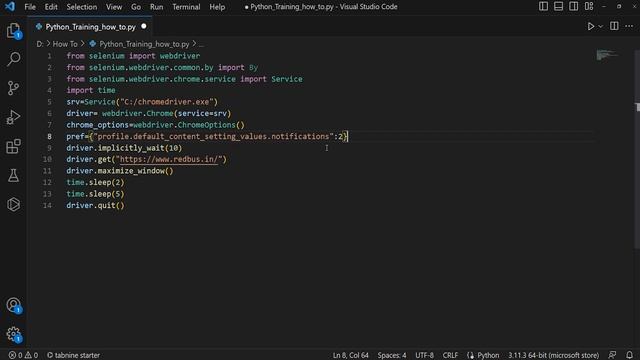Split the editor to the right
The width and height of the screenshot is (640, 360).
point(614,26)
